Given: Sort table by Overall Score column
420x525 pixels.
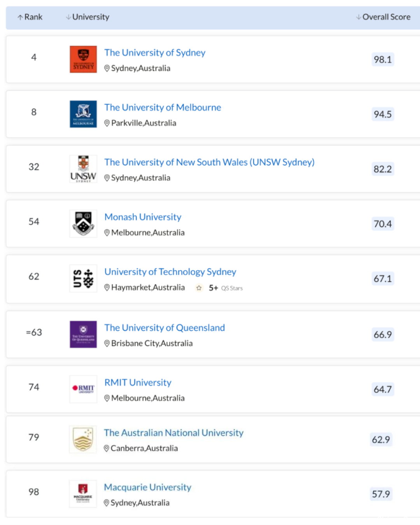Looking at the screenshot, I should pyautogui.click(x=383, y=17).
